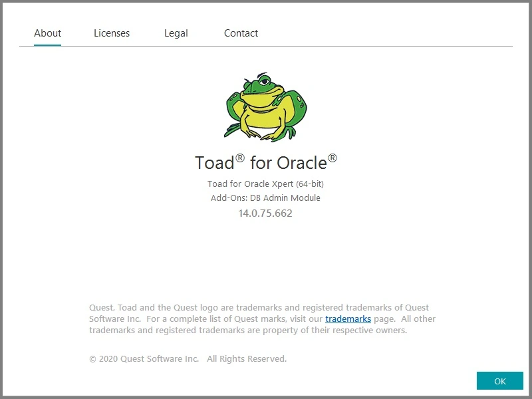This screenshot has width=532, height=399.
Task: Select the version number 14.0.75.662
Action: coord(265,213)
